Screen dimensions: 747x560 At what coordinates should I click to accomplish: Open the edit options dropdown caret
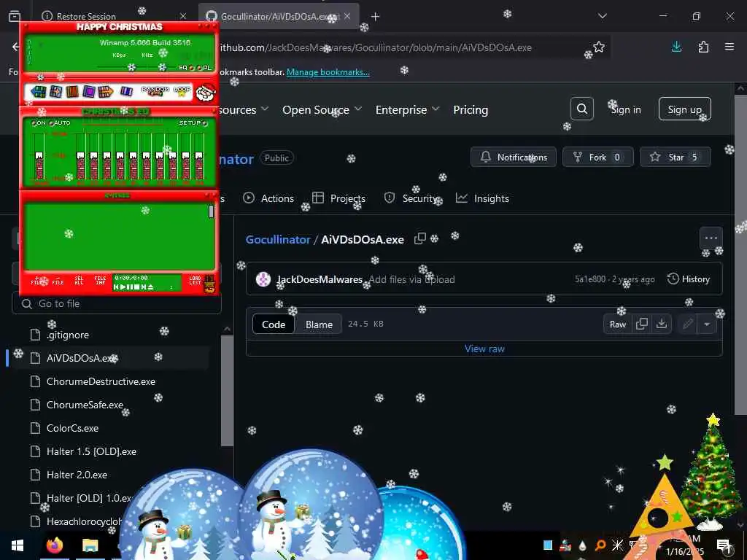pyautogui.click(x=707, y=324)
